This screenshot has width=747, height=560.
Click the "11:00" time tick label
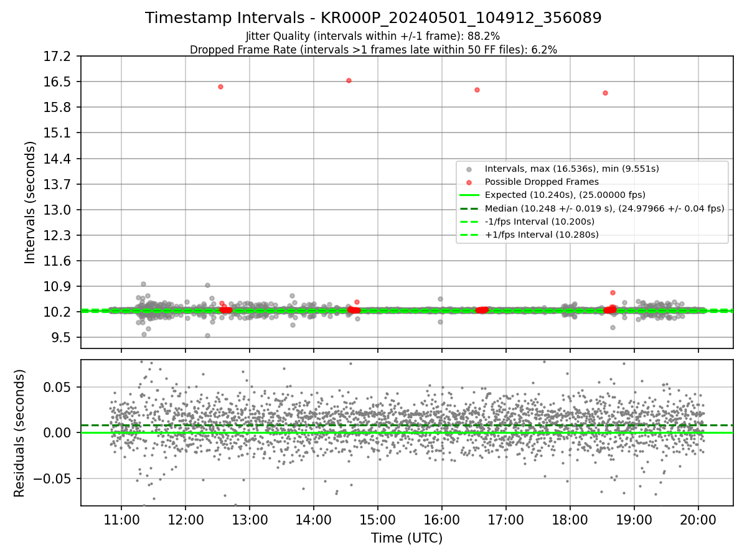tap(121, 519)
